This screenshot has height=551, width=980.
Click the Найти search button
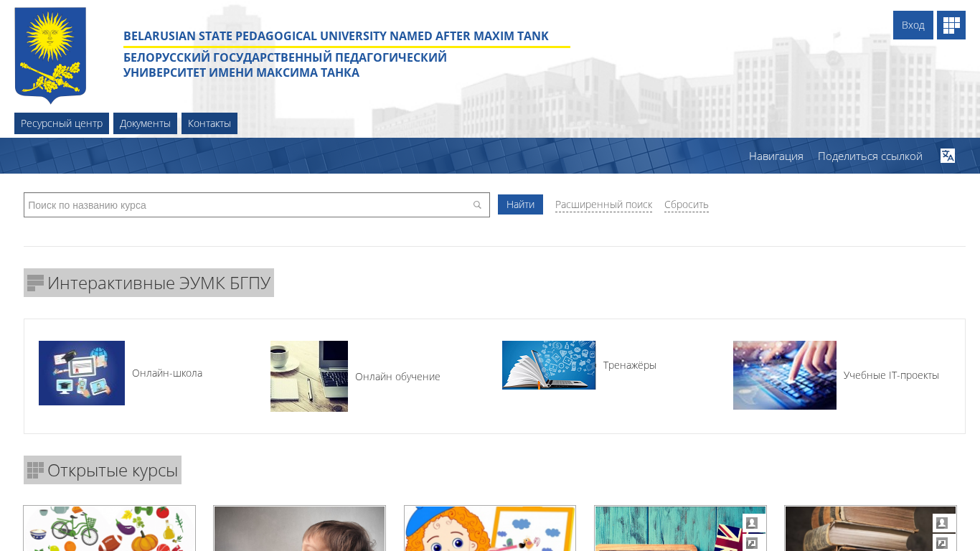tap(520, 204)
